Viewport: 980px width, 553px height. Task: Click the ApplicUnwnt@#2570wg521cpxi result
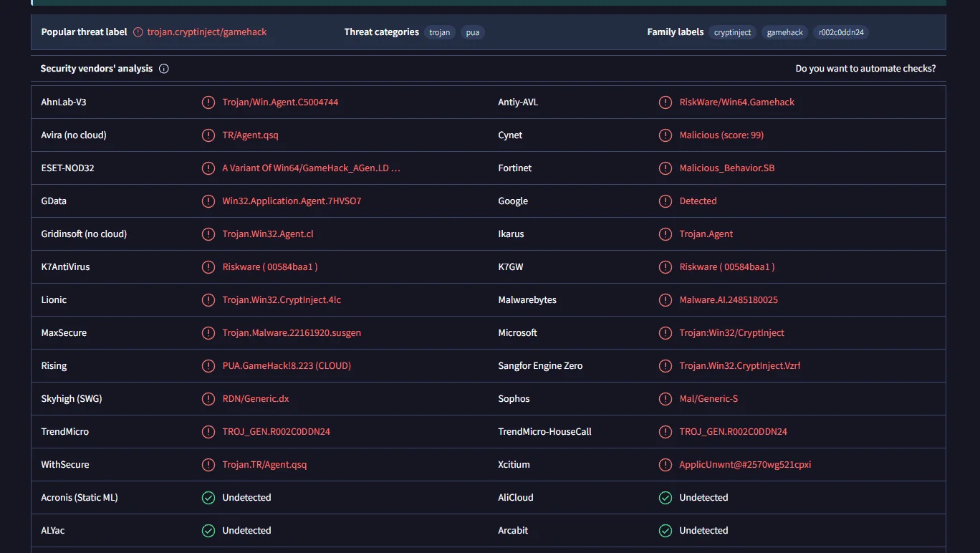(745, 465)
